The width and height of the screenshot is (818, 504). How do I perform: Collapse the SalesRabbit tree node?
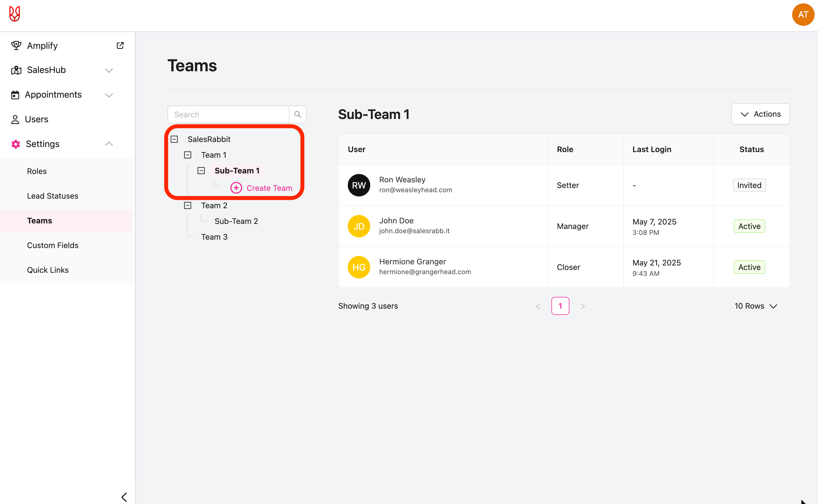[174, 139]
